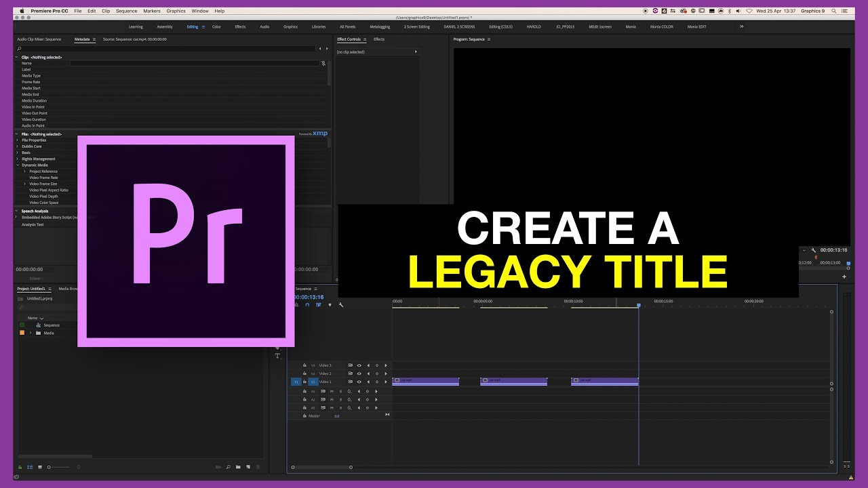Viewport: 868px width, 488px height.
Task: Switch to the Libraries workspace
Action: tap(319, 26)
